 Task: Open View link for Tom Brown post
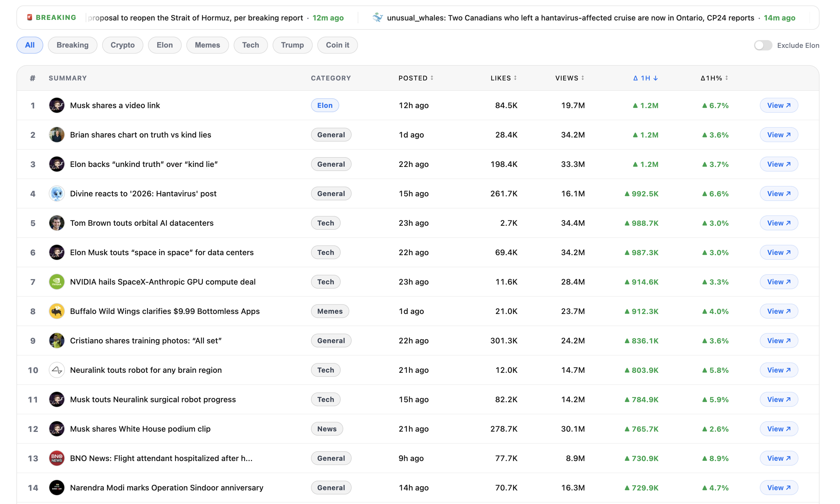(x=779, y=223)
